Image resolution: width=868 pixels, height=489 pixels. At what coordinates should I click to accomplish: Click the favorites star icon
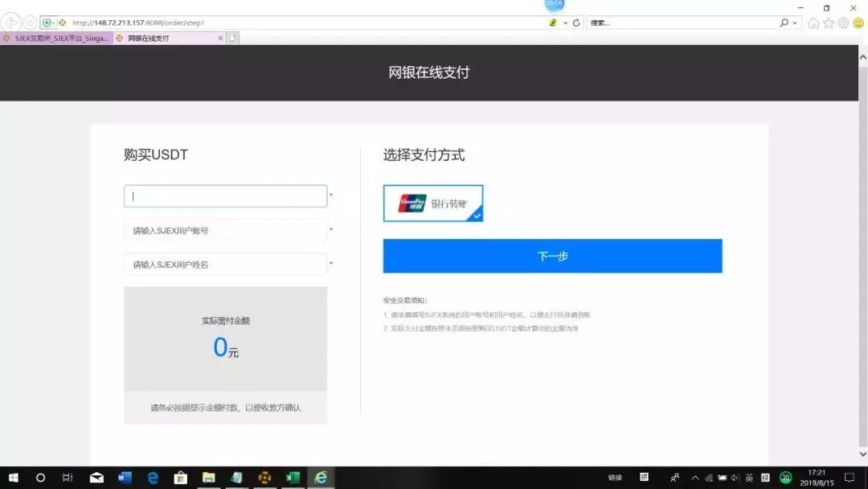pos(829,23)
